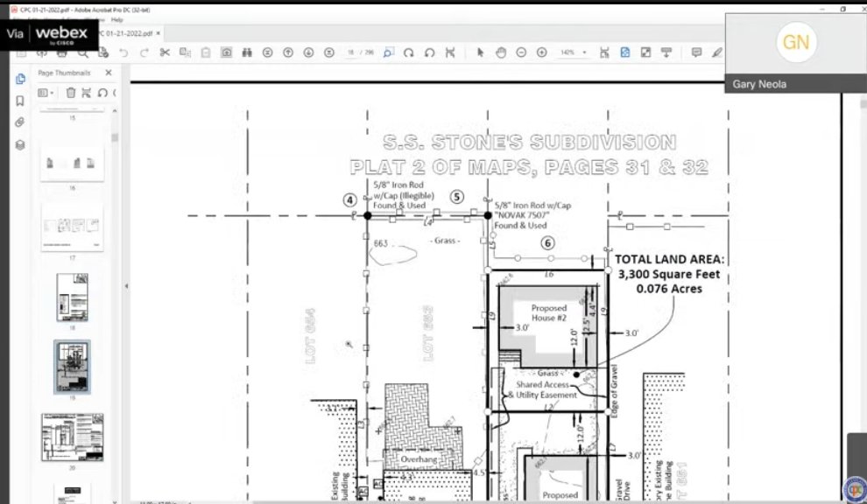Click the fit-to-width scrolling icon

[604, 52]
